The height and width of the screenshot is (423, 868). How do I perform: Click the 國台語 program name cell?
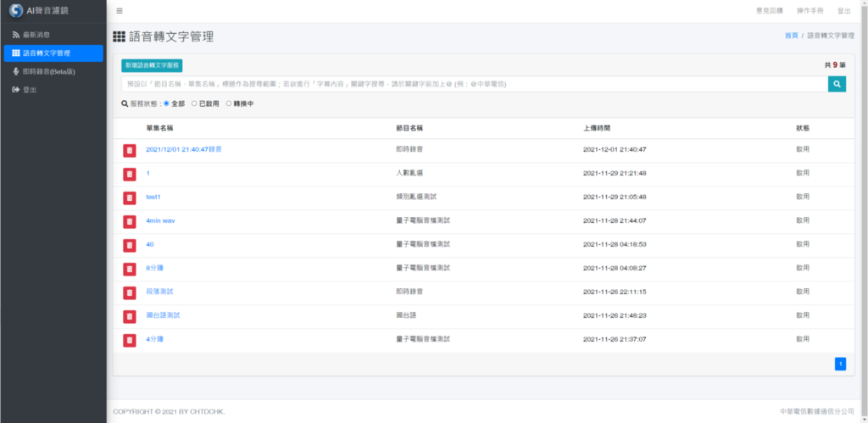(x=406, y=315)
